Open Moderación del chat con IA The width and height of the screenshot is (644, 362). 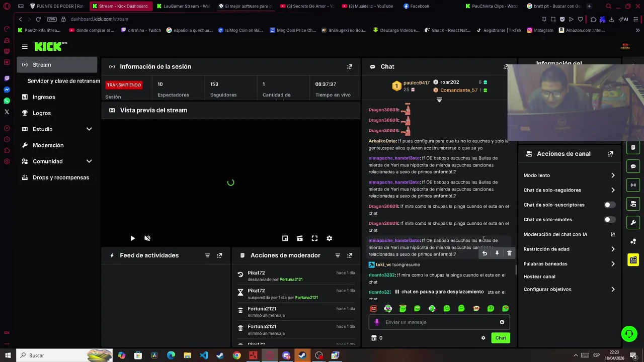pos(569,234)
